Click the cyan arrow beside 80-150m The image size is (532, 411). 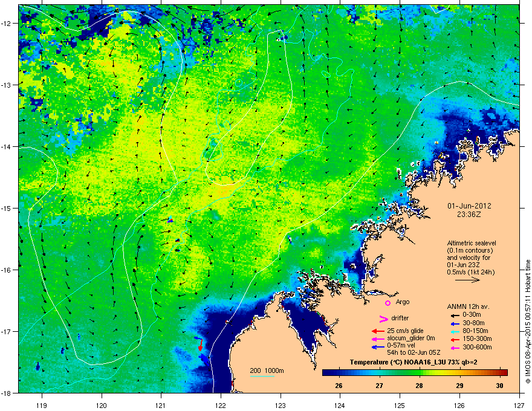[455, 331]
